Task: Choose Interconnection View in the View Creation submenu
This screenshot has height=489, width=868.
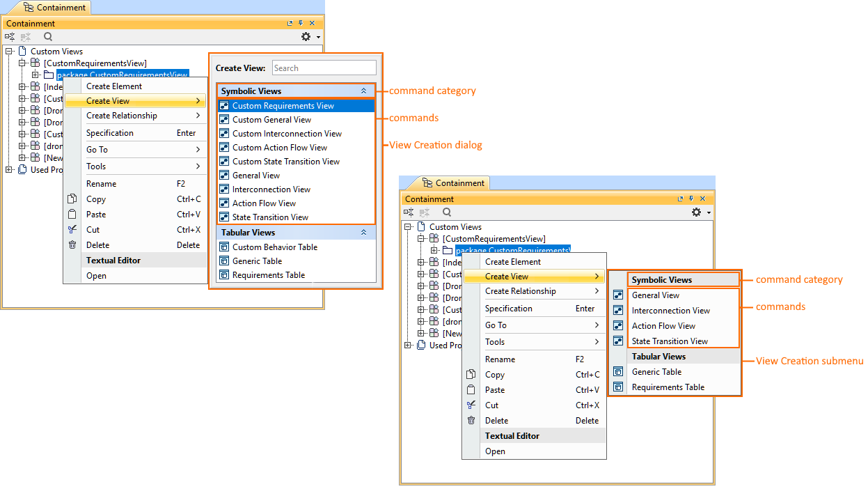Action: [x=670, y=311]
